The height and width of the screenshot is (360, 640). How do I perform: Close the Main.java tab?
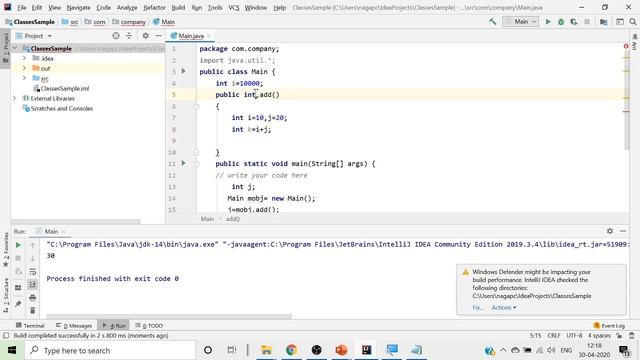[x=209, y=36]
